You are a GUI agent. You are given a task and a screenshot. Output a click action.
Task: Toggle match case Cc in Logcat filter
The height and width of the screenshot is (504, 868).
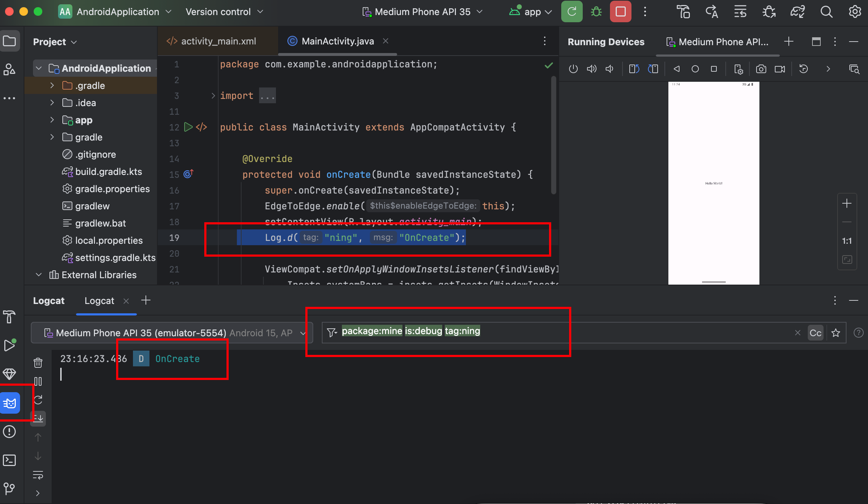(x=815, y=333)
